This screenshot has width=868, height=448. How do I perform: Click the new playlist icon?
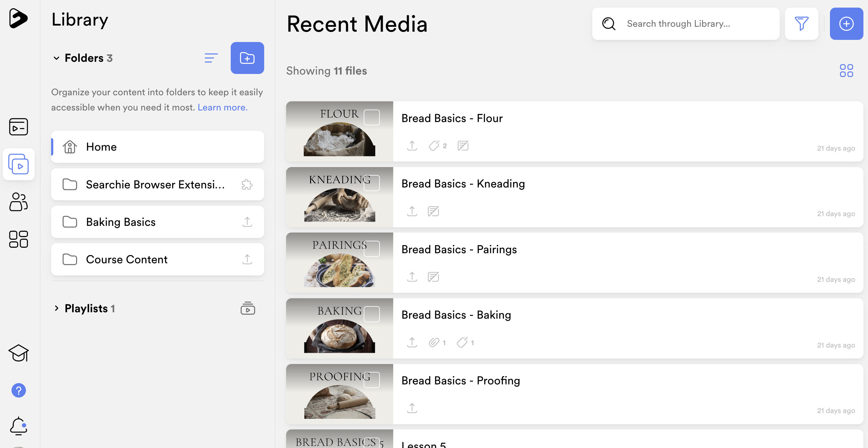(248, 308)
